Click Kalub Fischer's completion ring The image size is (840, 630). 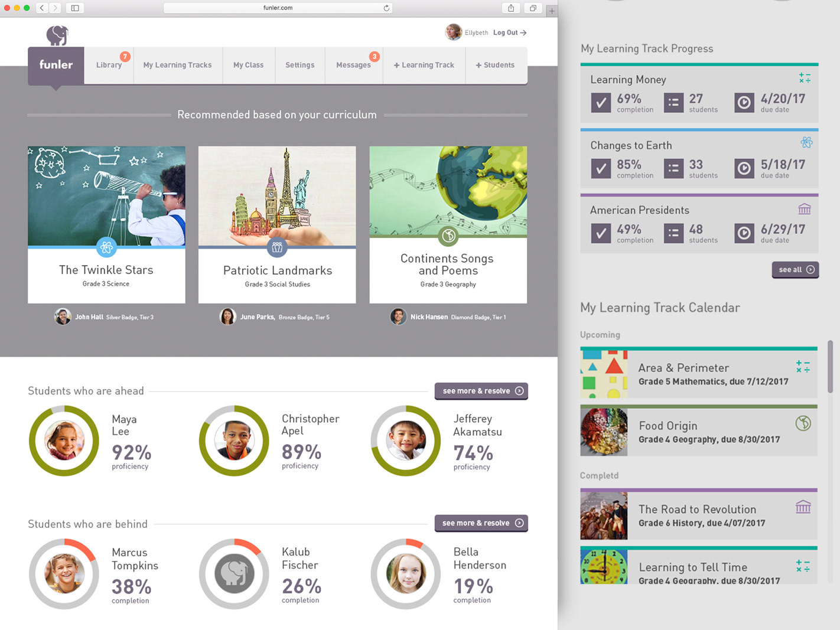234,574
